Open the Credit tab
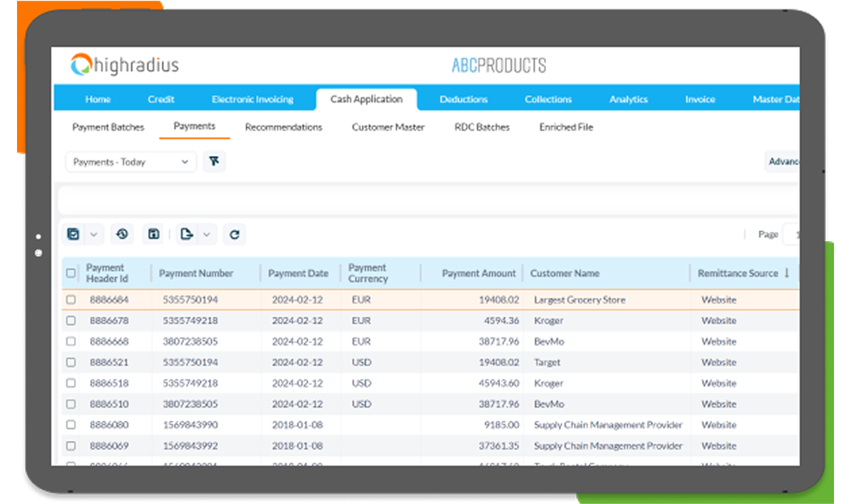 [x=161, y=99]
